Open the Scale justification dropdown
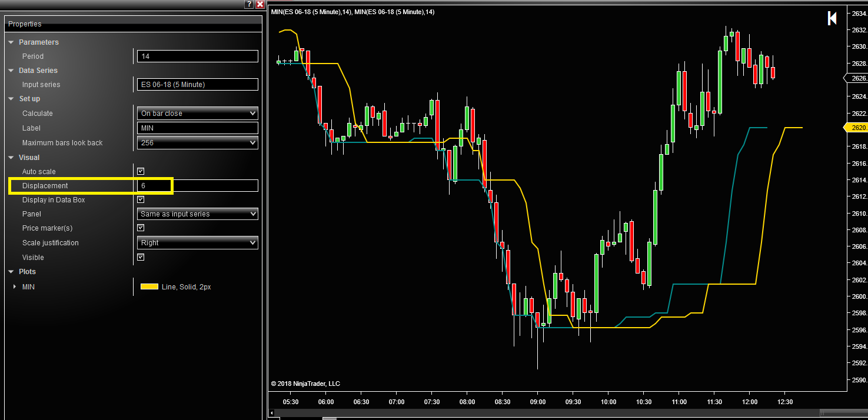The image size is (868, 420). coord(198,243)
